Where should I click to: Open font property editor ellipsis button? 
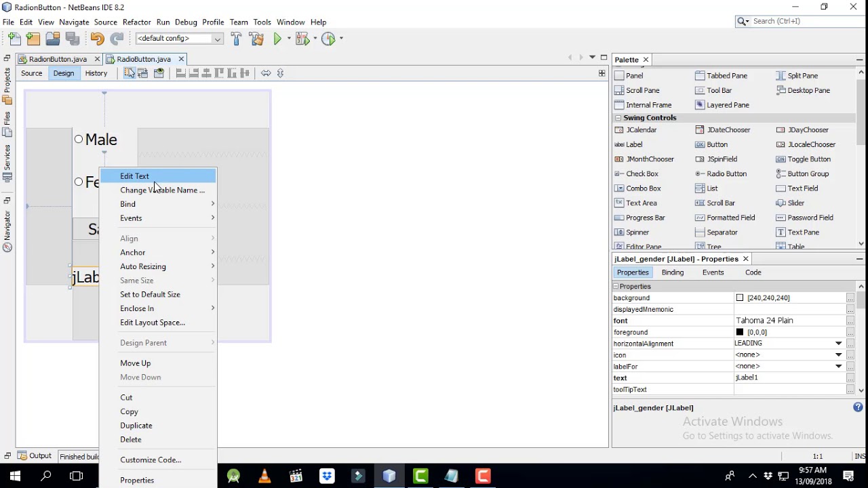tap(850, 321)
